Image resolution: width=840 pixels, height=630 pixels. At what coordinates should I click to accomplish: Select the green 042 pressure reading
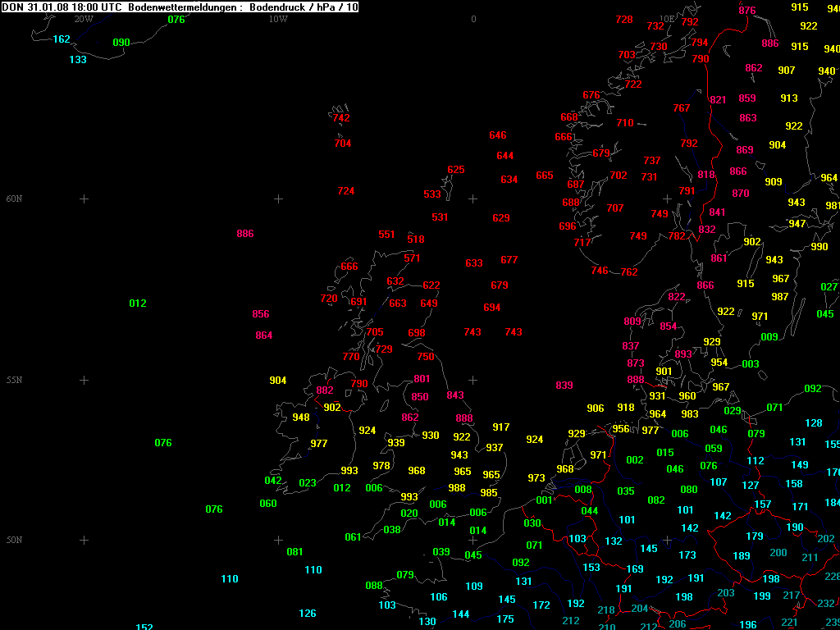coord(273,481)
